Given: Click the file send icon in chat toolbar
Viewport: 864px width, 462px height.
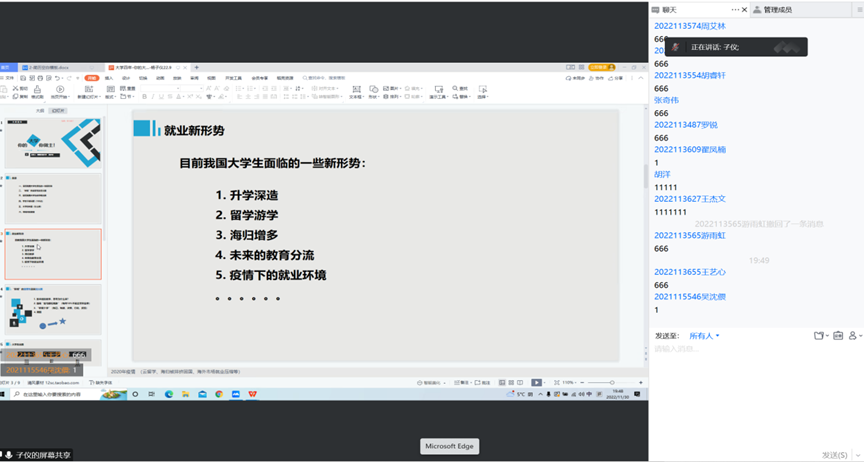Looking at the screenshot, I should [819, 336].
